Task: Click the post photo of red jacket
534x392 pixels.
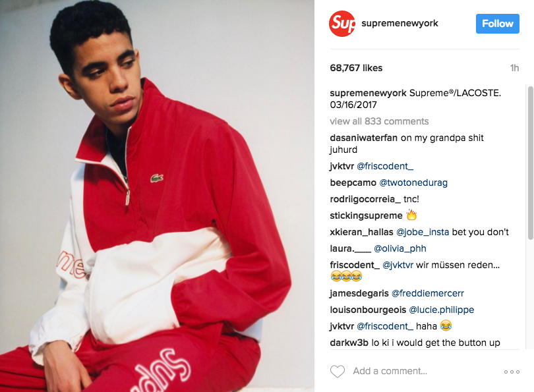Action: coord(157,196)
